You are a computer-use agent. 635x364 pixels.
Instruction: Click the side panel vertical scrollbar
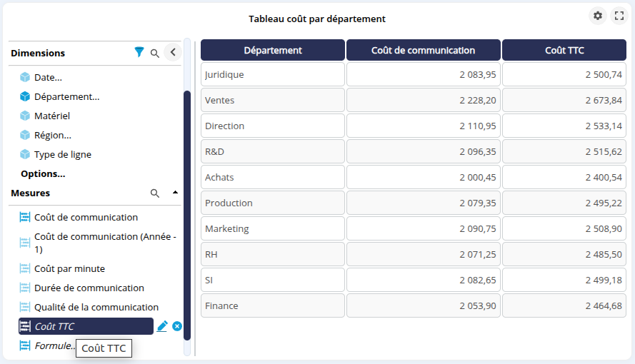(187, 214)
